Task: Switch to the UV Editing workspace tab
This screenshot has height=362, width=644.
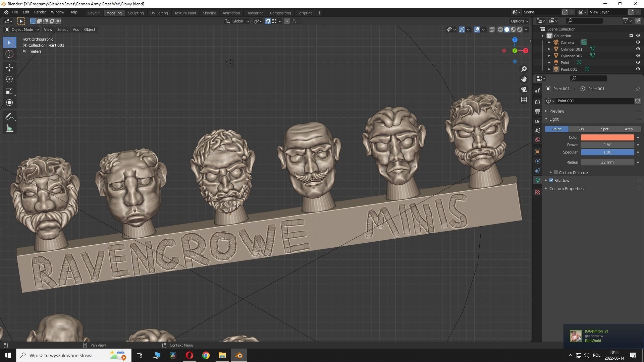Action: point(159,13)
